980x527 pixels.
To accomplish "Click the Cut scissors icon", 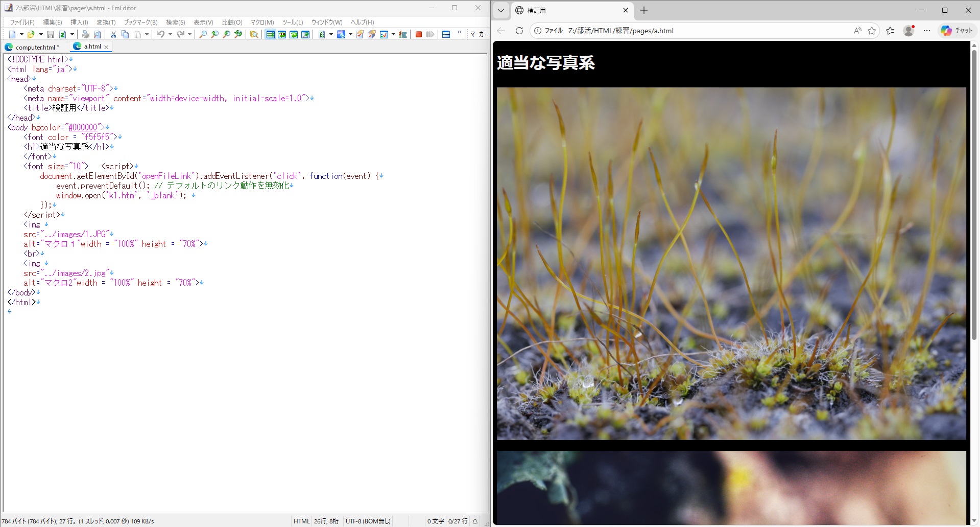I will pyautogui.click(x=113, y=34).
